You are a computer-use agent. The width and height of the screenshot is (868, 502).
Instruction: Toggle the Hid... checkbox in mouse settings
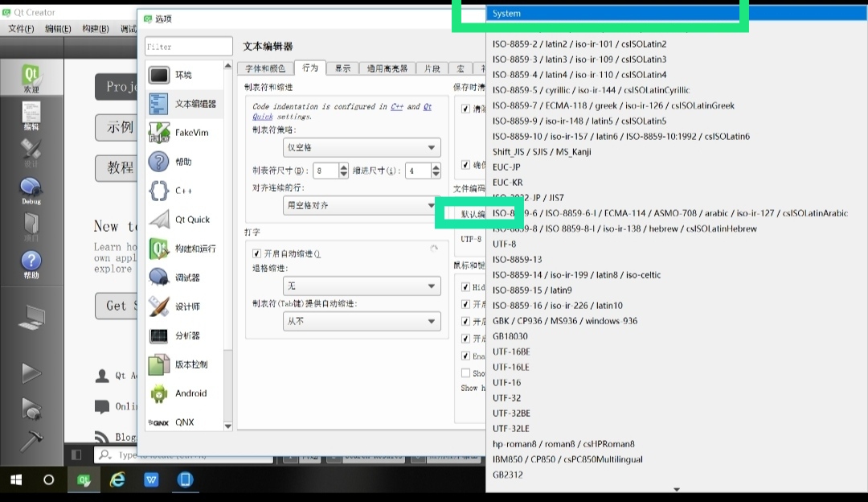[x=465, y=287]
